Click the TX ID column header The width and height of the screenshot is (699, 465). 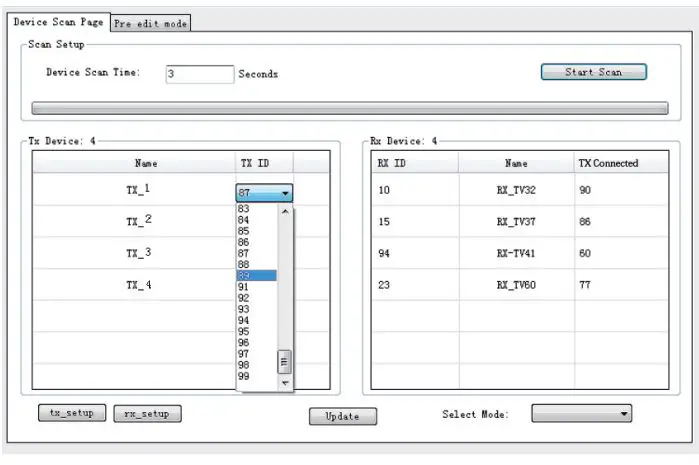264,163
